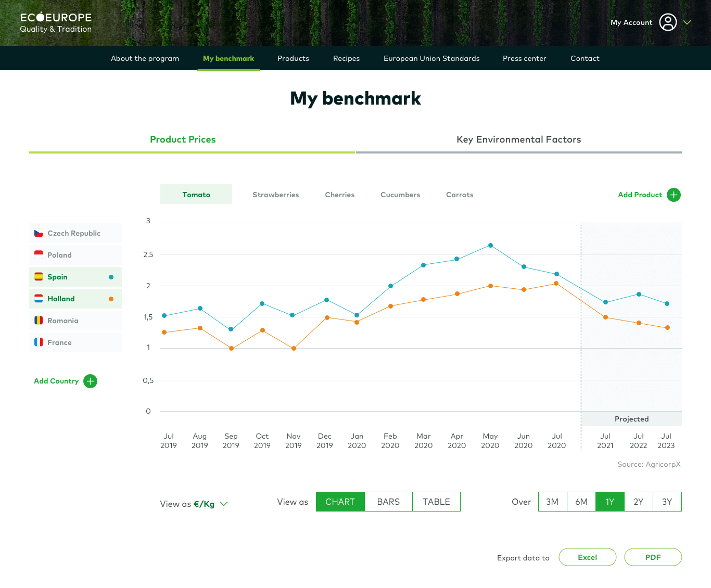This screenshot has height=588, width=711.
Task: Open the Recipes menu item
Action: [x=346, y=58]
